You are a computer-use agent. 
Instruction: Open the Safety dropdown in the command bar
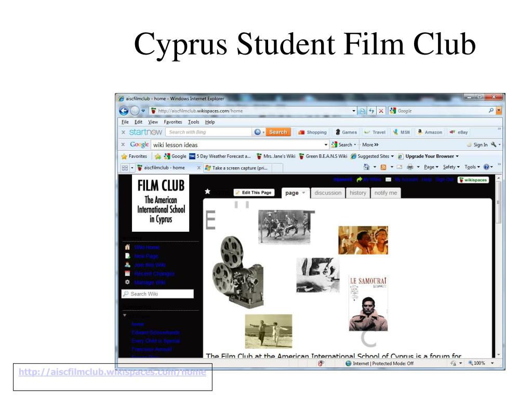coord(451,167)
